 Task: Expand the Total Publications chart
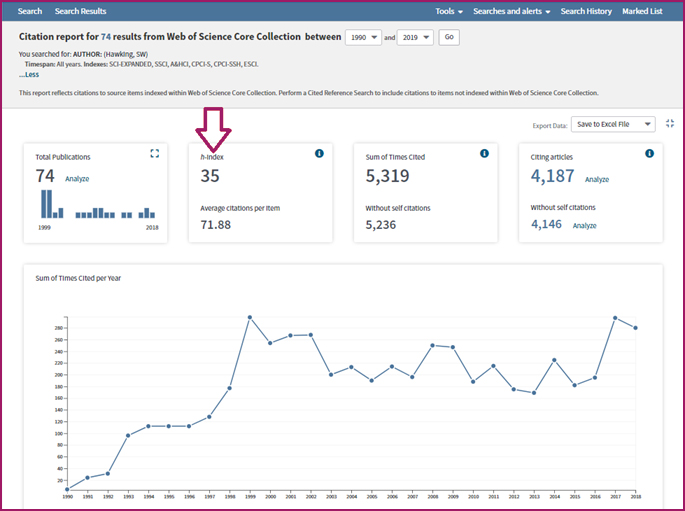click(155, 154)
